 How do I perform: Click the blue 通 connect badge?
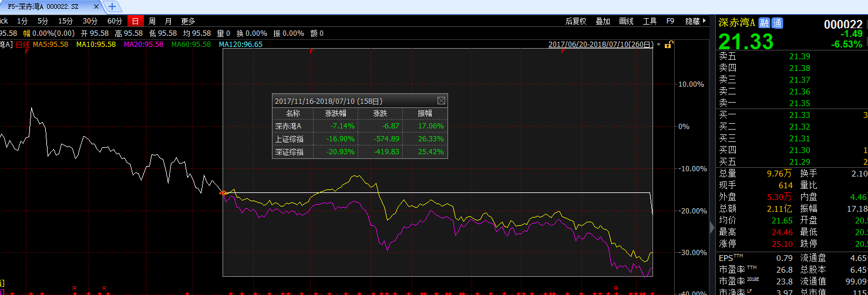pos(777,23)
